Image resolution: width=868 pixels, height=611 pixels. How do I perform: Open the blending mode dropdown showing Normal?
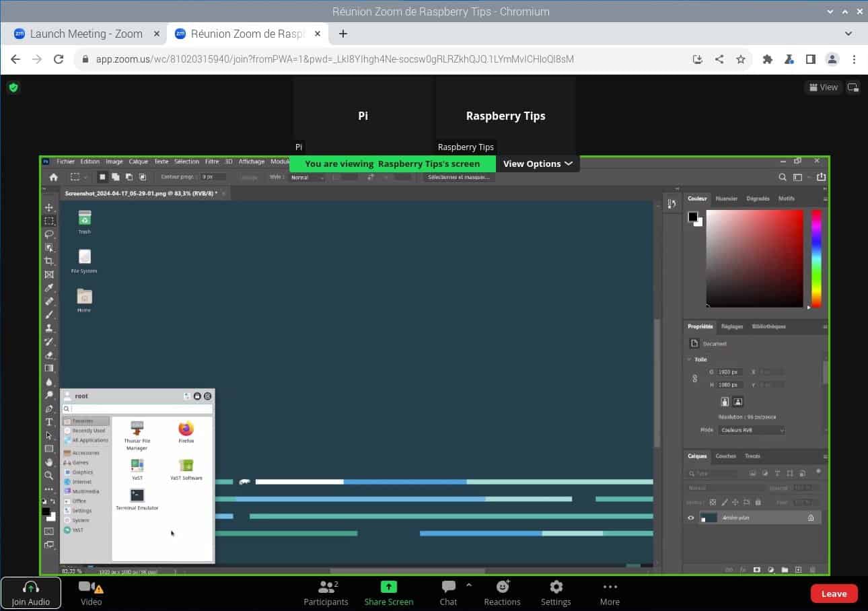click(306, 177)
